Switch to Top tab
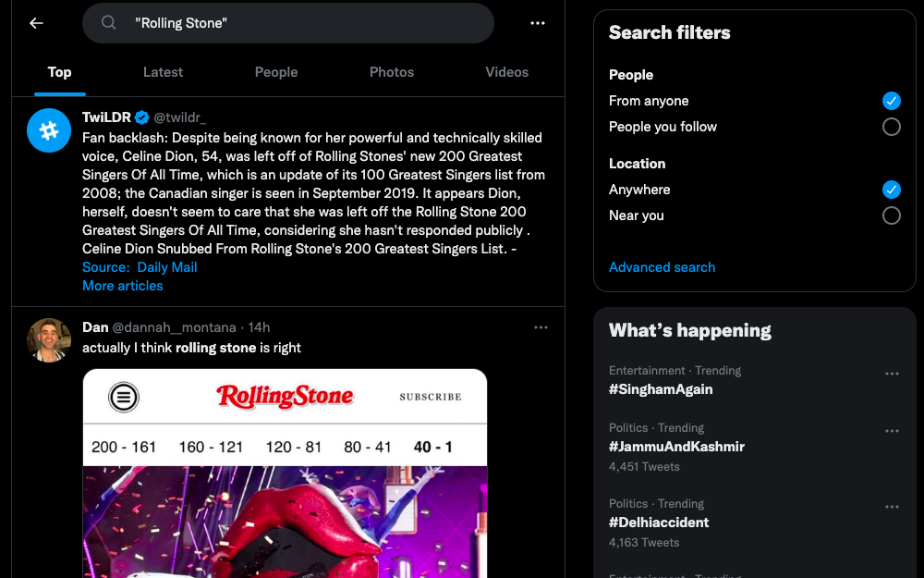 point(59,72)
